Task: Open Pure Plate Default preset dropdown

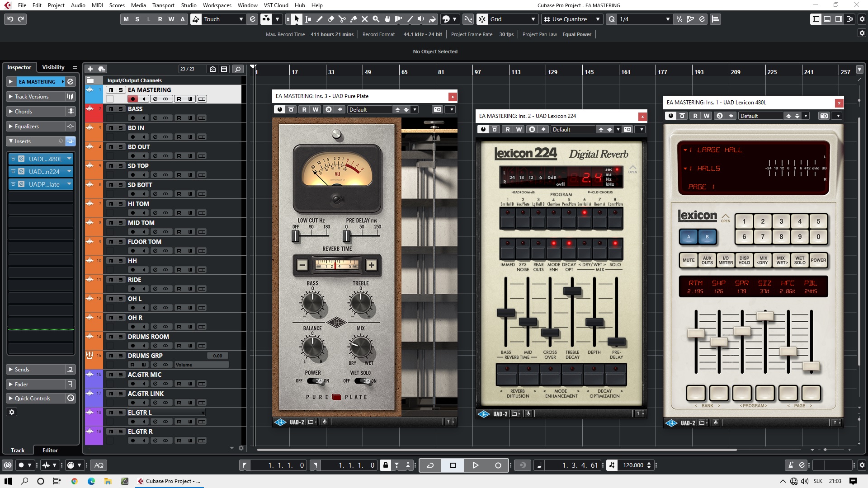Action: tap(415, 109)
